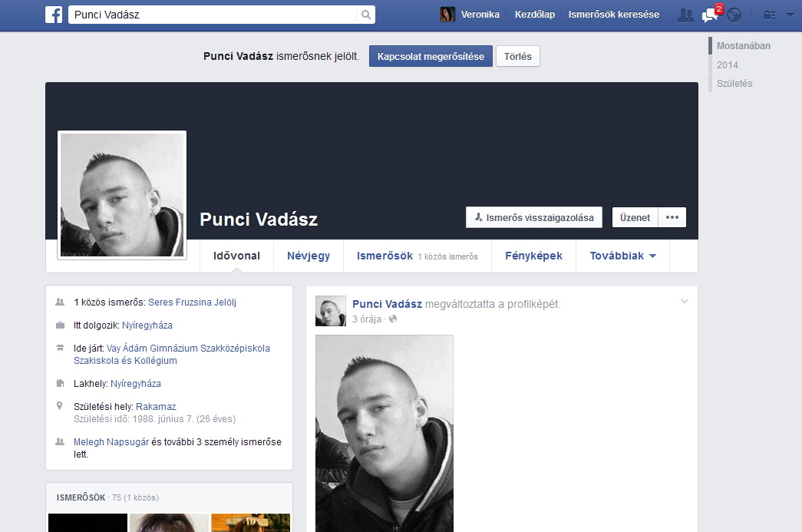
Task: Expand the account menu arrow in top bar
Action: pyautogui.click(x=790, y=15)
